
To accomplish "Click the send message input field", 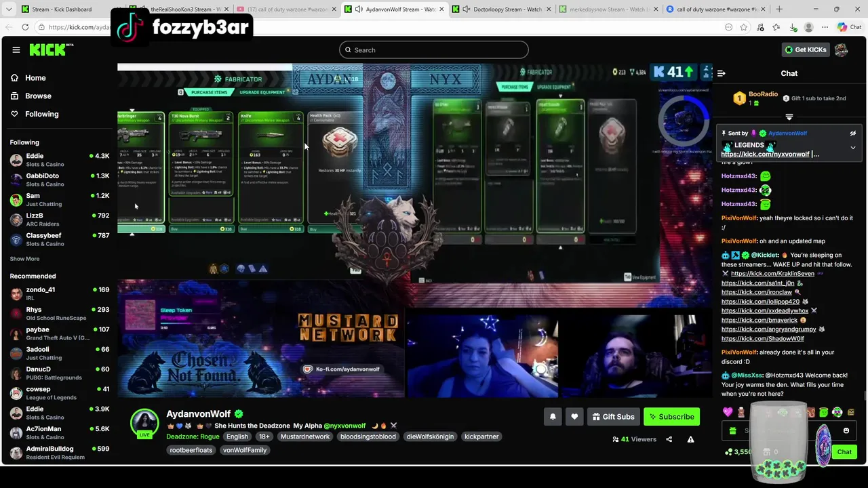I will [x=790, y=430].
